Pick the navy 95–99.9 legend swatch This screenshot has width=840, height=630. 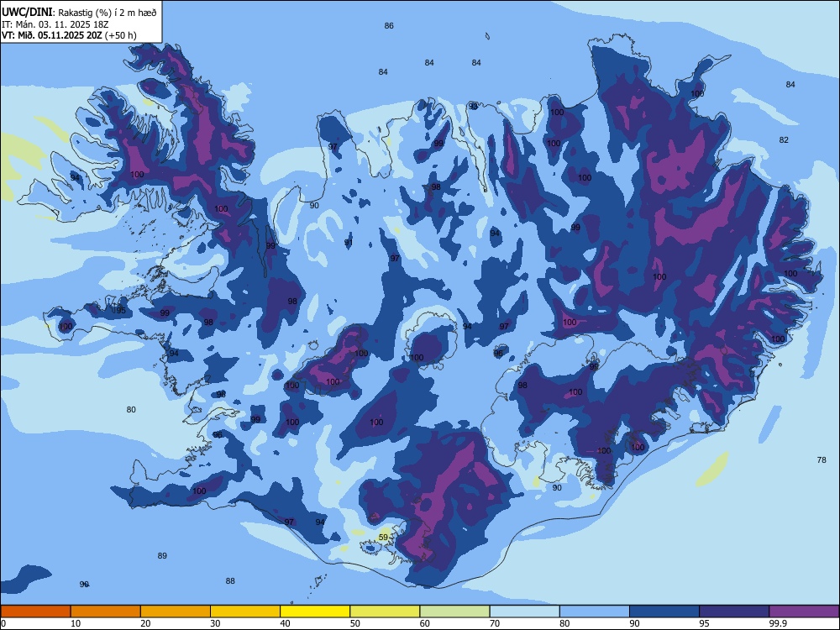click(734, 612)
